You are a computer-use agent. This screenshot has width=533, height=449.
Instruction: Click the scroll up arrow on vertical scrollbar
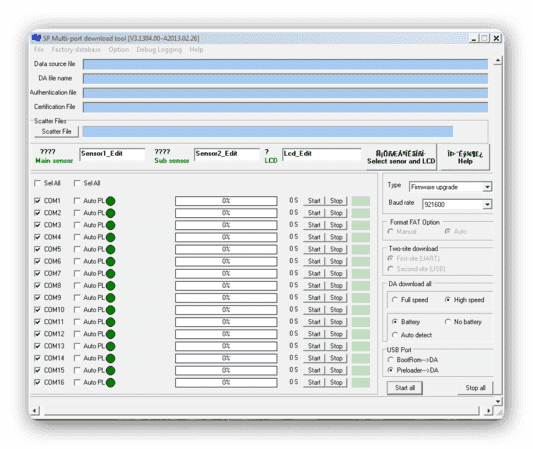(x=498, y=61)
